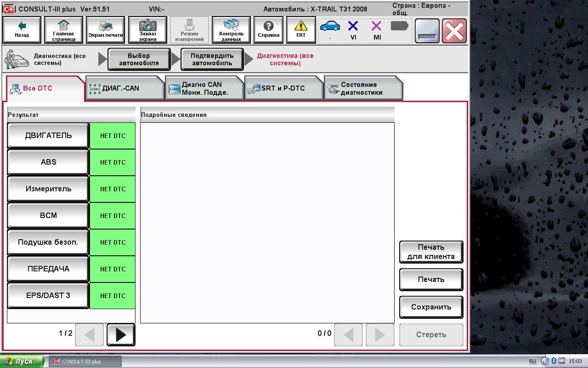Open the ERT warning triangle icon
The image size is (588, 368).
click(301, 30)
